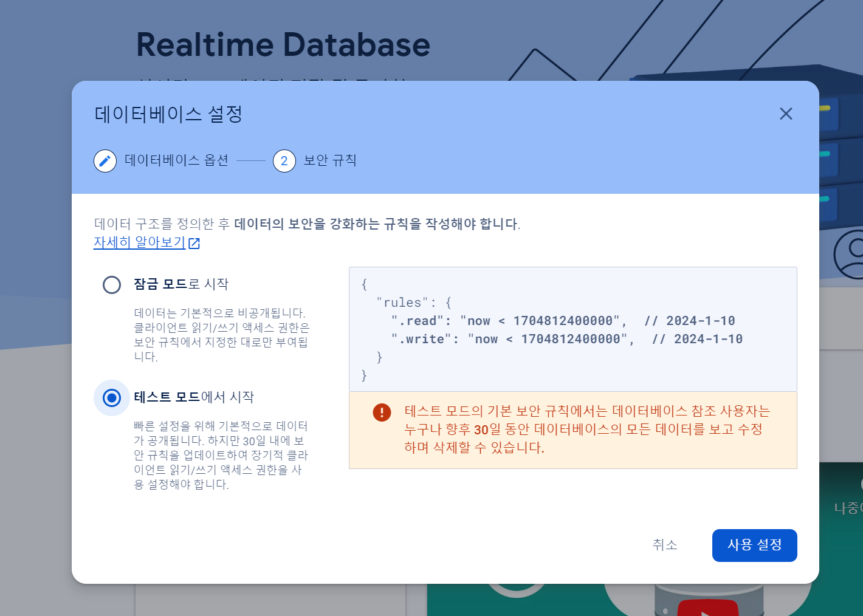Viewport: 863px width, 616px height.
Task: Click the "rules": { code line
Action: pyautogui.click(x=414, y=303)
